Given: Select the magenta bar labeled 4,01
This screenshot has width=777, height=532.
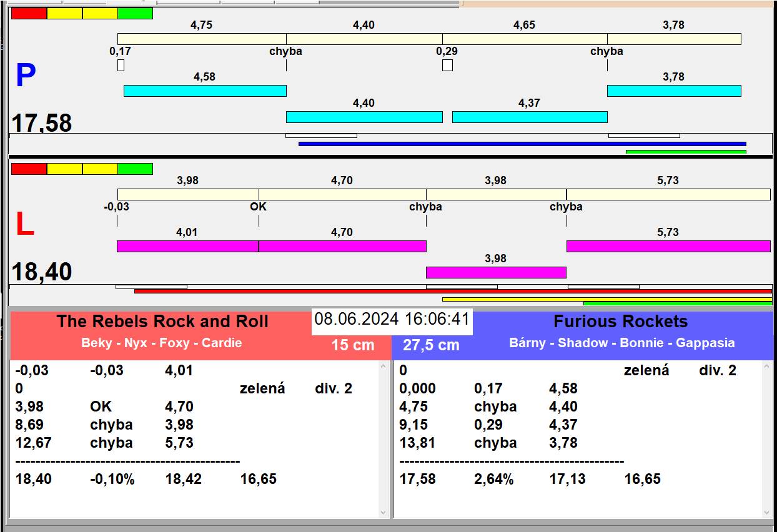Looking at the screenshot, I should (187, 246).
